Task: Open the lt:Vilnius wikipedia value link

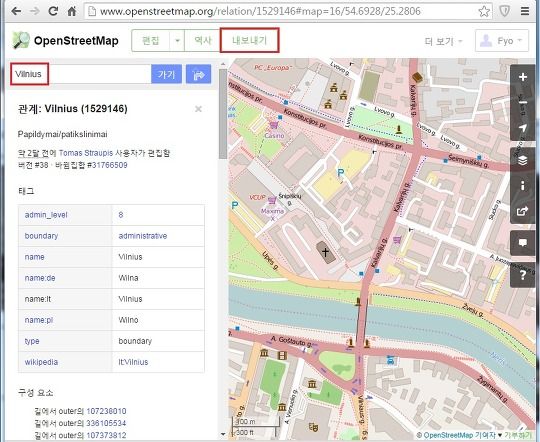Action: (133, 362)
